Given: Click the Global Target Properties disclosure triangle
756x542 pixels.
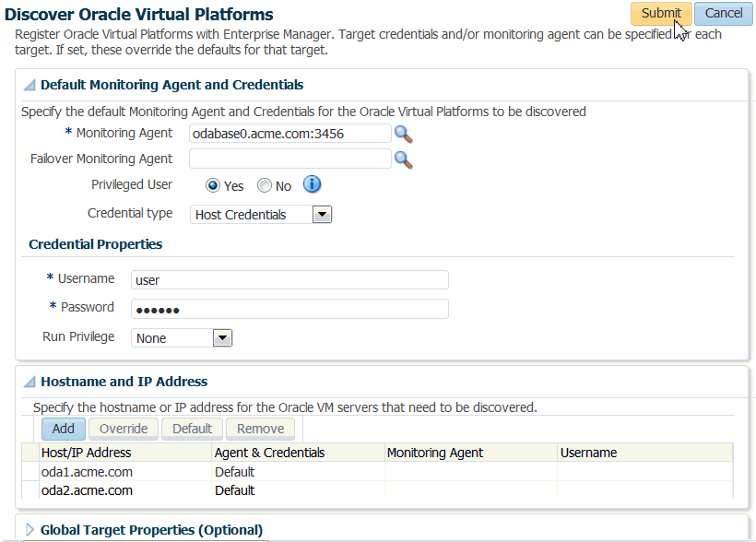Looking at the screenshot, I should pos(29,529).
